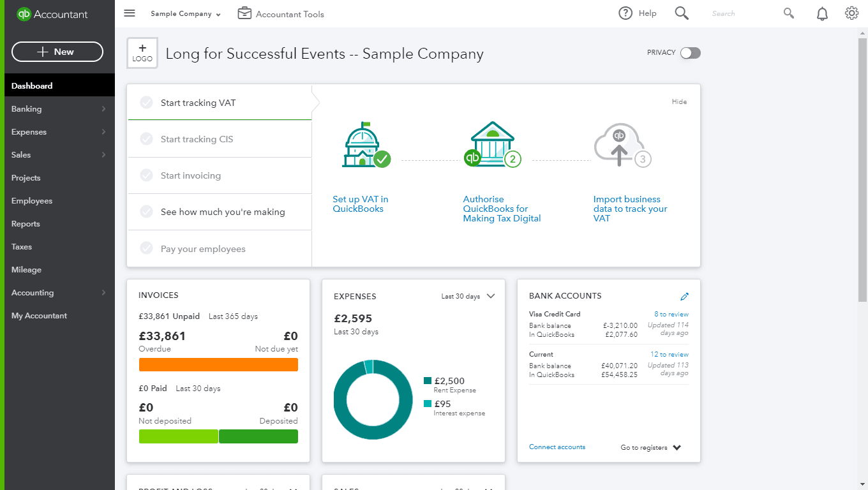Click the Accountant Tools briefcase icon

pos(244,13)
